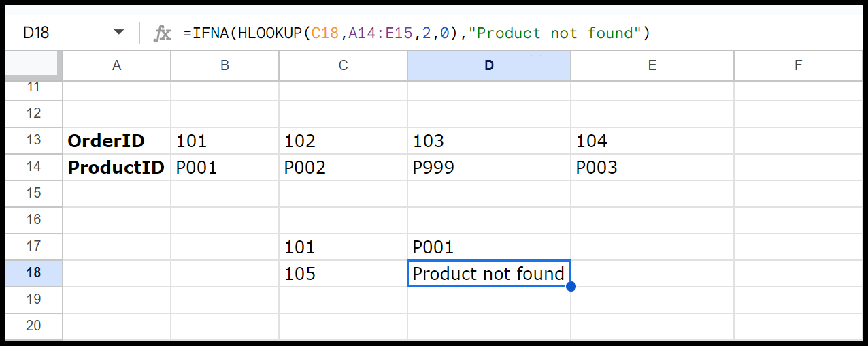Click cell B14 containing P001
This screenshot has width=868, height=346.
(x=224, y=168)
